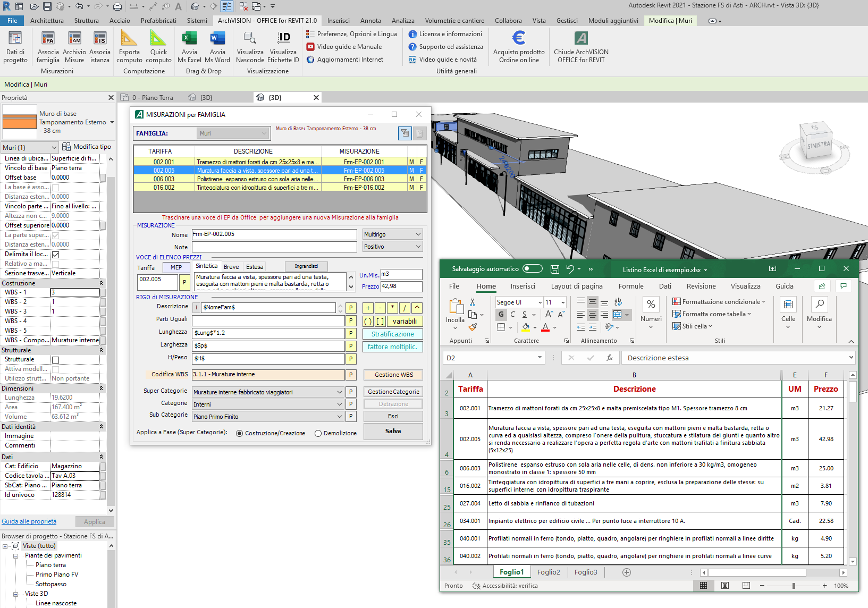Open Gestisci ribbon tab
The width and height of the screenshot is (868, 608).
(567, 20)
